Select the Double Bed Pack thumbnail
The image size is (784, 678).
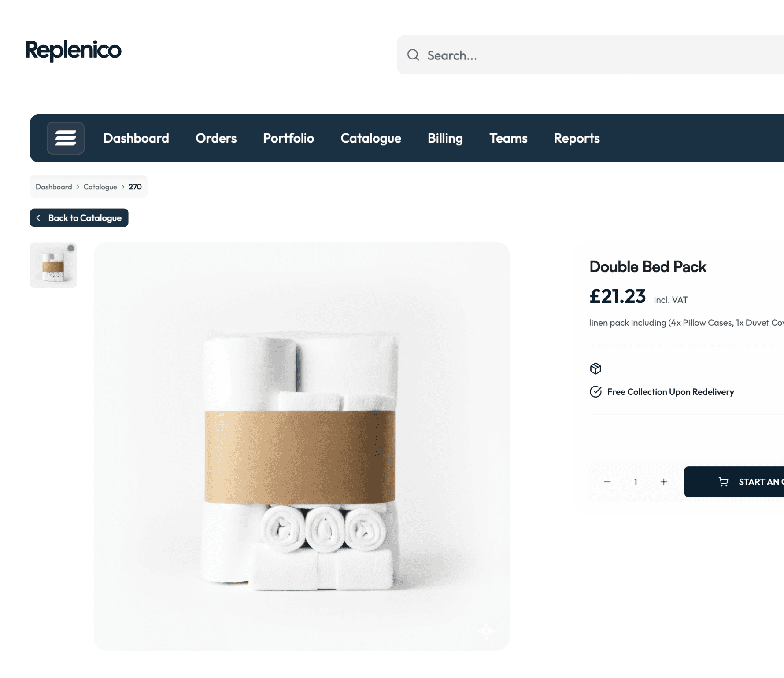53,265
